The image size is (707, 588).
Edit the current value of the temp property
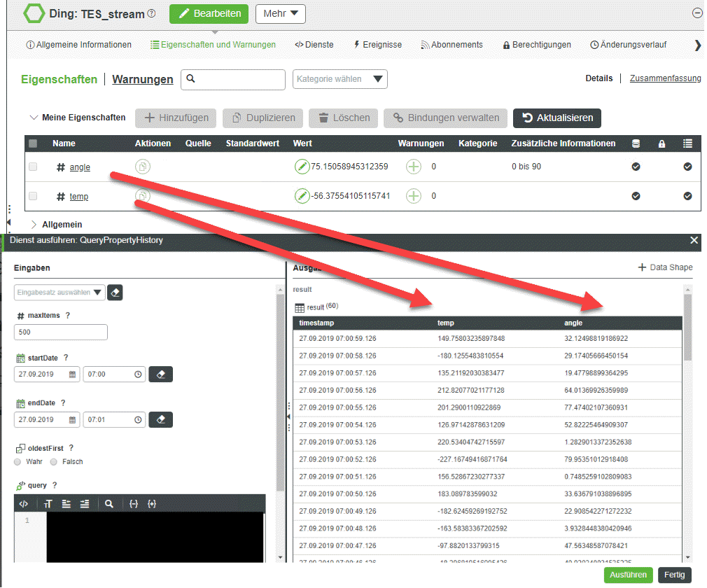click(301, 196)
